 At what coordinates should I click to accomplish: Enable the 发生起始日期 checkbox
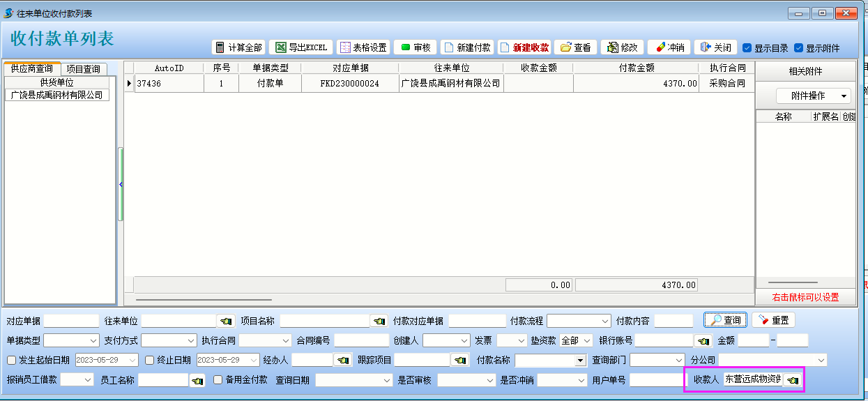(11, 361)
